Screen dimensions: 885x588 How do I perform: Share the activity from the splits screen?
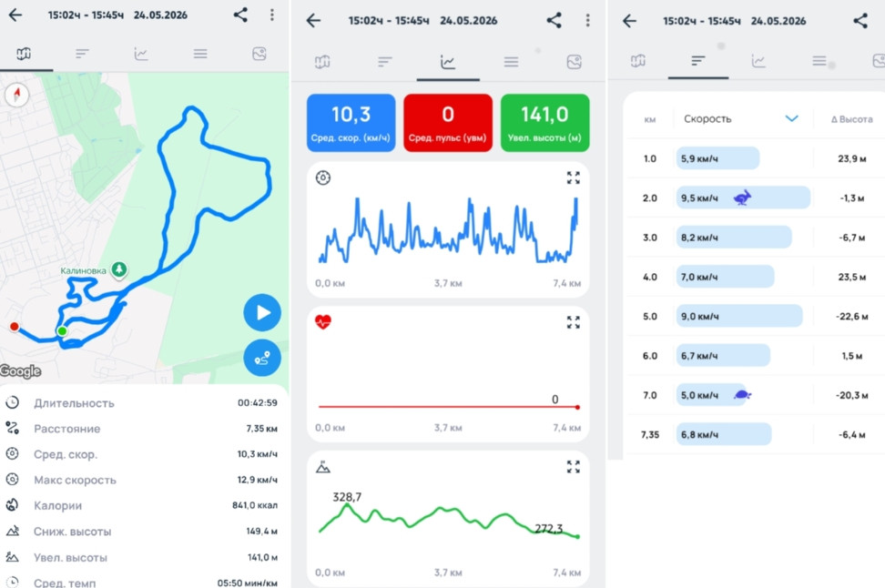point(860,21)
